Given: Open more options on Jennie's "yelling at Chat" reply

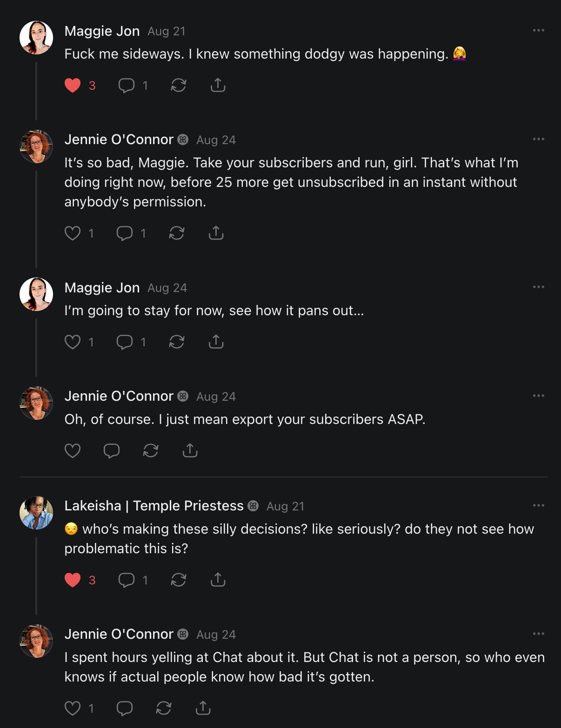Looking at the screenshot, I should [x=538, y=634].
